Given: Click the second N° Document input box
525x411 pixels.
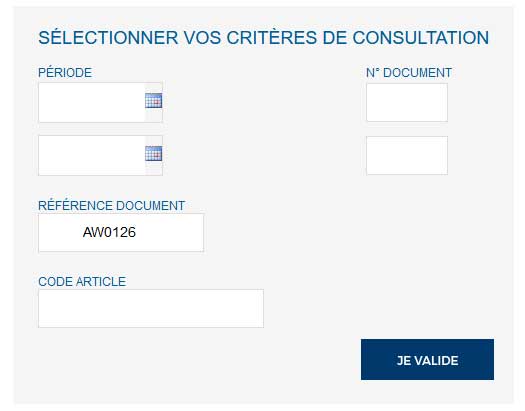Looking at the screenshot, I should [x=407, y=155].
